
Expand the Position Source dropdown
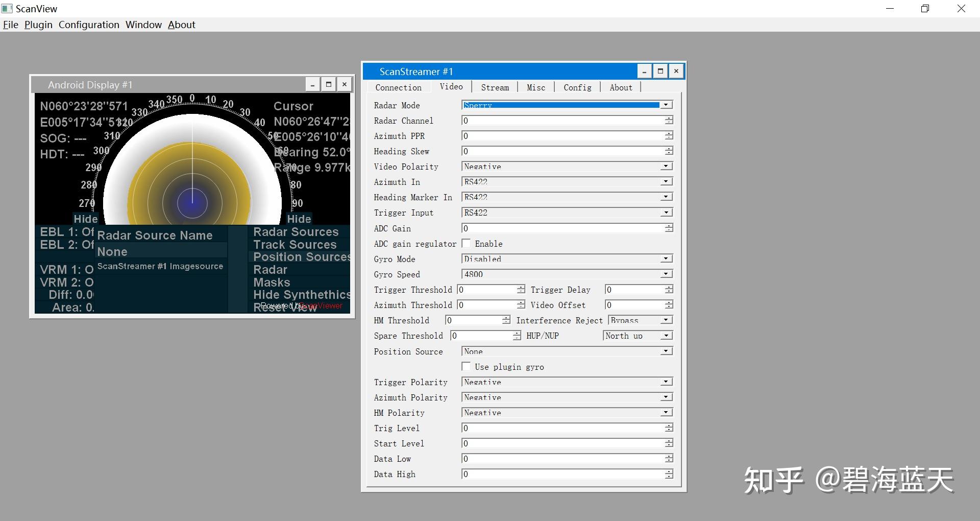tap(666, 351)
